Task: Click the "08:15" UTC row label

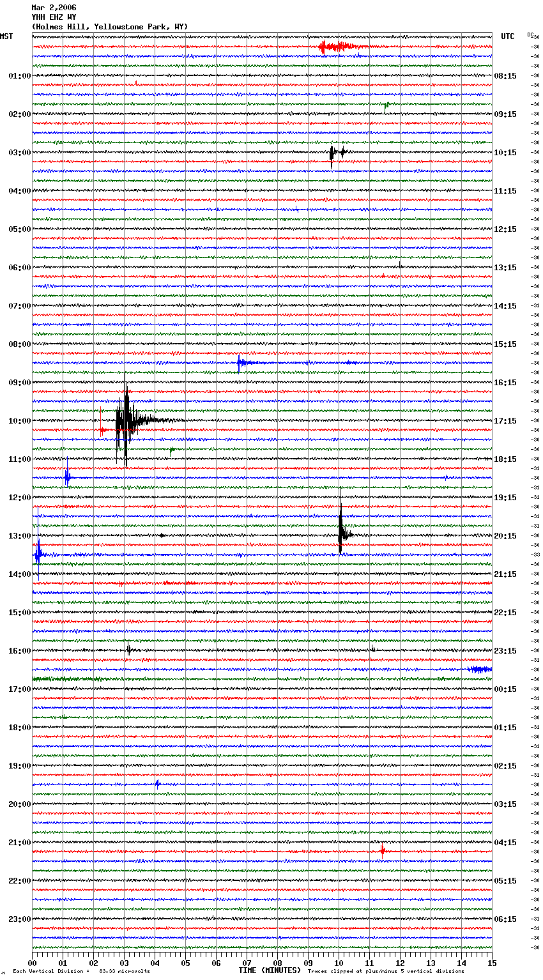Action: pos(505,76)
